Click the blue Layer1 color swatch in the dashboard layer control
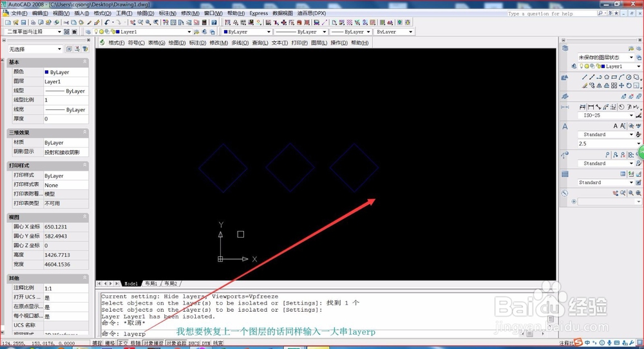644x349 pixels. (603, 66)
